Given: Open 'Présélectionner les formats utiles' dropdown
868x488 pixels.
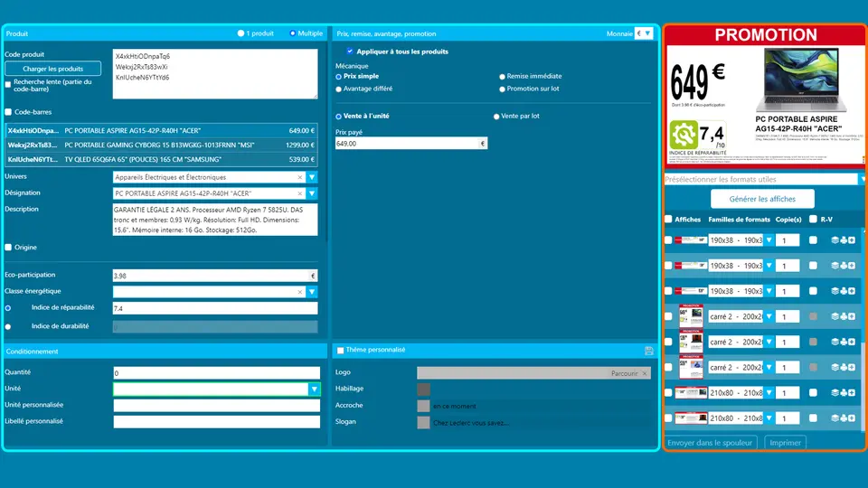Looking at the screenshot, I should [862, 179].
